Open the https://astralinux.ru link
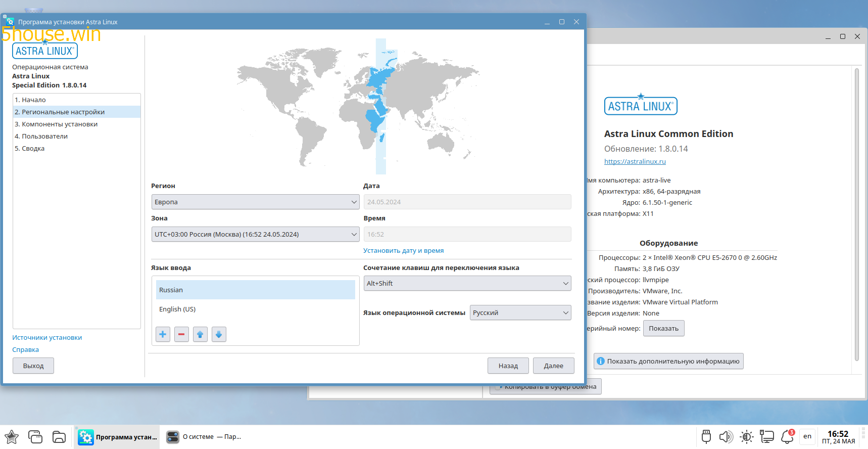 pos(635,161)
